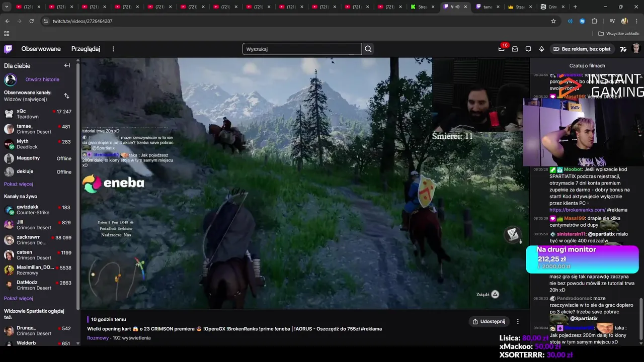Switch to the Kick Strea browser tab
Viewport: 644px width, 362px height.
coord(422,7)
